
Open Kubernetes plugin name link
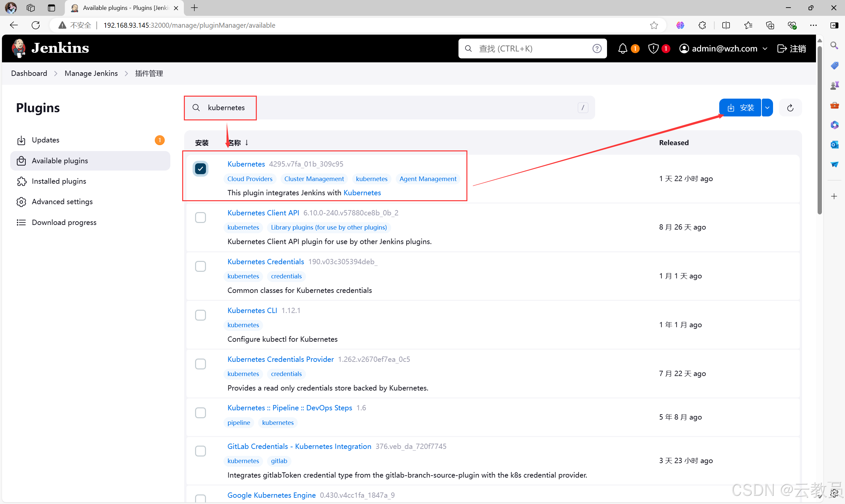click(246, 164)
